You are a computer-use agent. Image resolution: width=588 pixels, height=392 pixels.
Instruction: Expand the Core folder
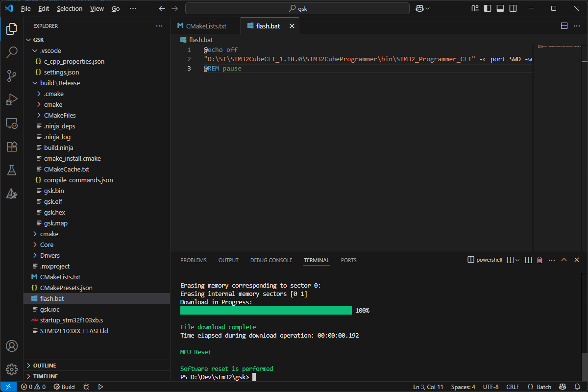point(35,245)
